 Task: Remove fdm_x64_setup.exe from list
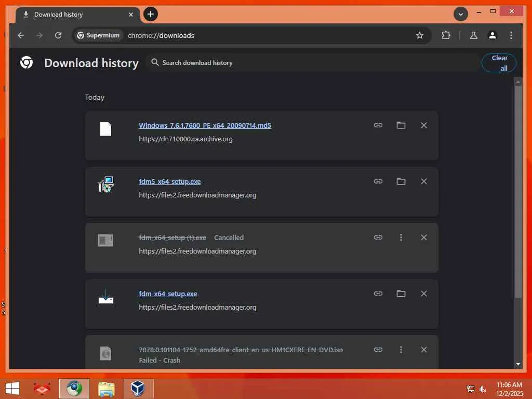(x=424, y=294)
